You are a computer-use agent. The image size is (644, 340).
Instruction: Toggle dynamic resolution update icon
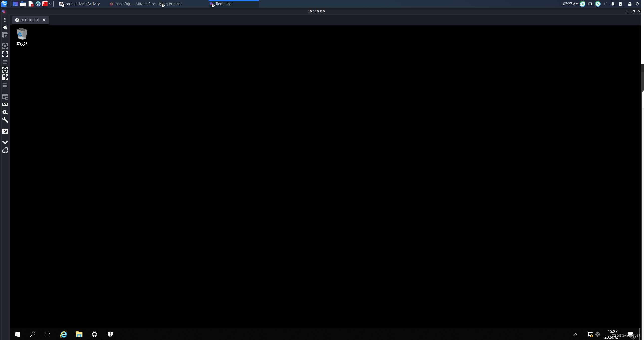[5, 70]
